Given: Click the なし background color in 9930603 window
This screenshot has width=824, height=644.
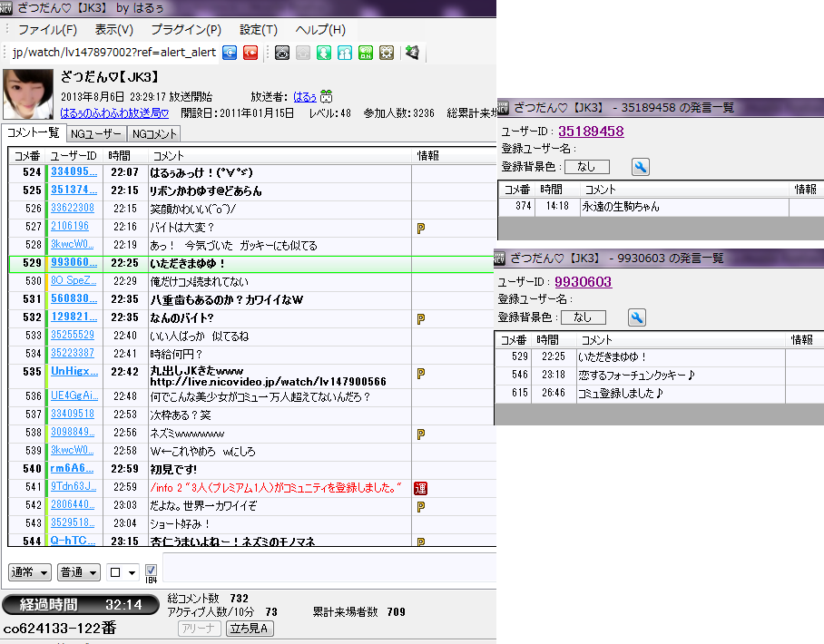Looking at the screenshot, I should tap(584, 317).
